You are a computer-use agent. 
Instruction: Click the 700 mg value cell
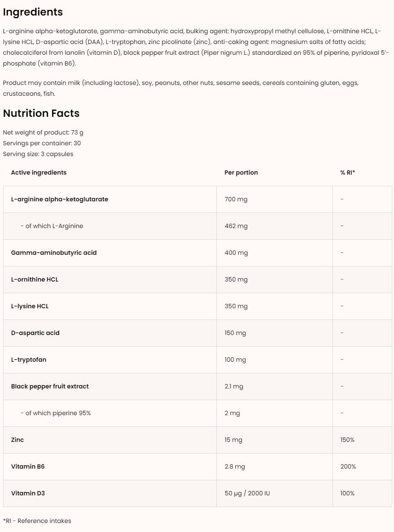pyautogui.click(x=236, y=199)
